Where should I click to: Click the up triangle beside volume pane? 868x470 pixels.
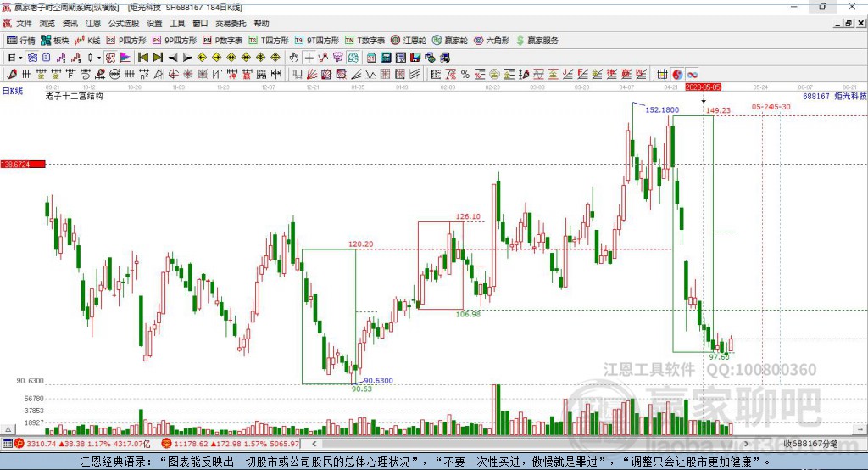tap(8, 429)
